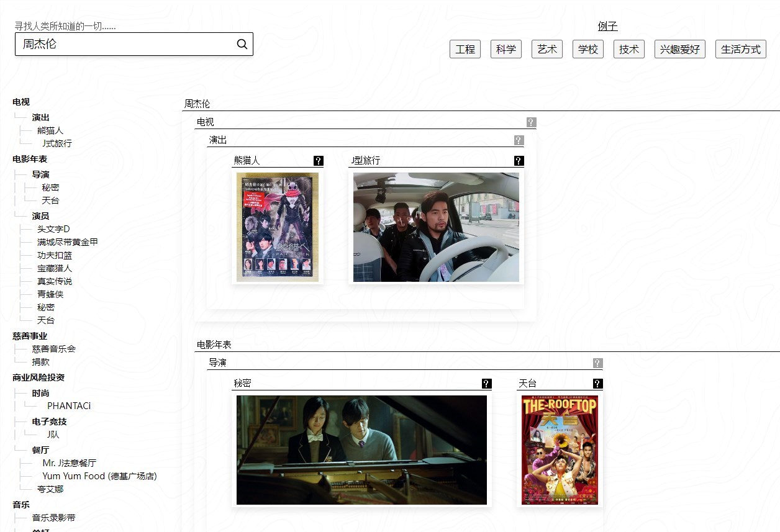Open the help icon on J型旅行 card
This screenshot has height=532, width=780.
tap(519, 161)
